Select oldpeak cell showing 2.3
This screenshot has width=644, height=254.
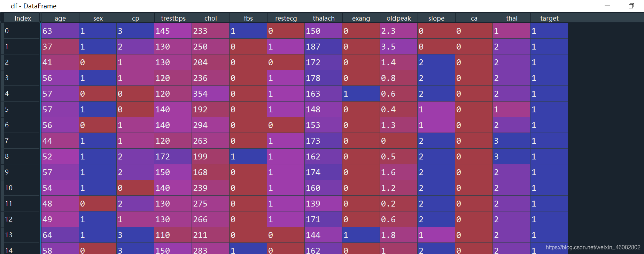point(399,31)
